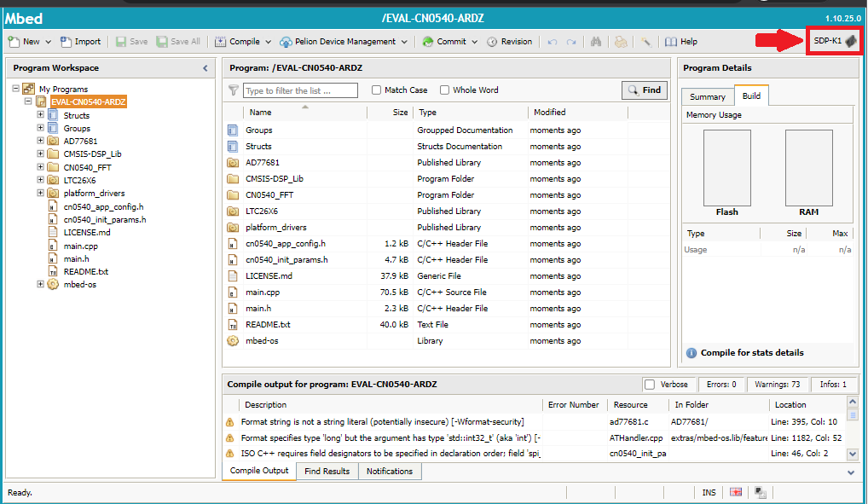Click the ATHandler.cpp warning row icon
868x504 pixels.
pos(229,438)
